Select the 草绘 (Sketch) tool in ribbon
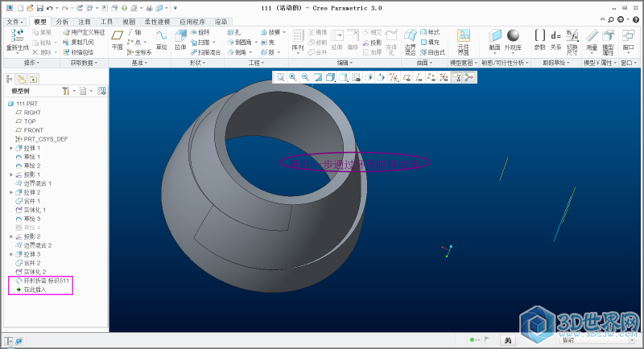Image resolution: width=644 pixels, height=349 pixels. tap(161, 38)
